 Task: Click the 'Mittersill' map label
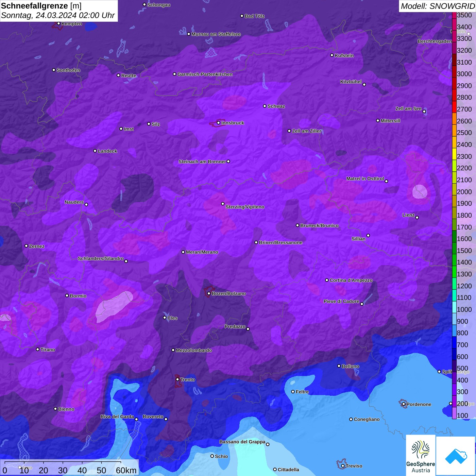coord(390,121)
